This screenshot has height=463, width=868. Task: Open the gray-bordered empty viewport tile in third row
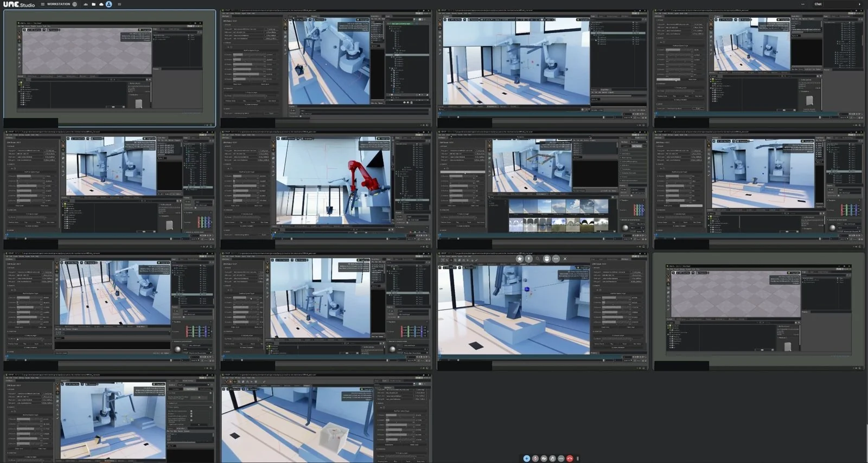coord(759,311)
